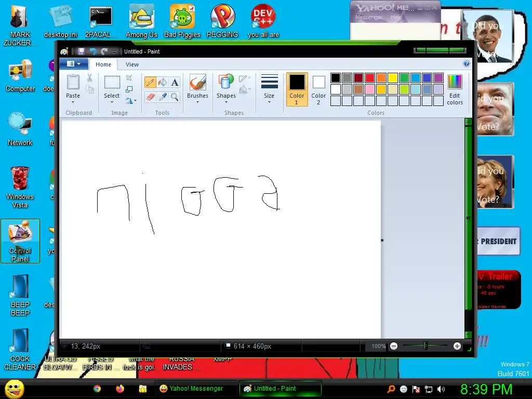Viewport: 532px width, 399px height.
Task: Expand the Shapes gallery dropdown
Action: (226, 102)
